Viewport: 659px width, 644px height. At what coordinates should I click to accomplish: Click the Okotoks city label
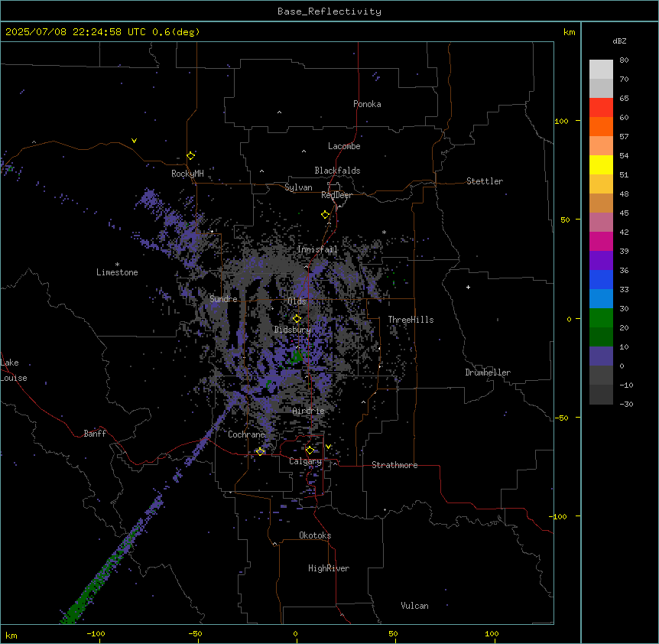tap(315, 535)
